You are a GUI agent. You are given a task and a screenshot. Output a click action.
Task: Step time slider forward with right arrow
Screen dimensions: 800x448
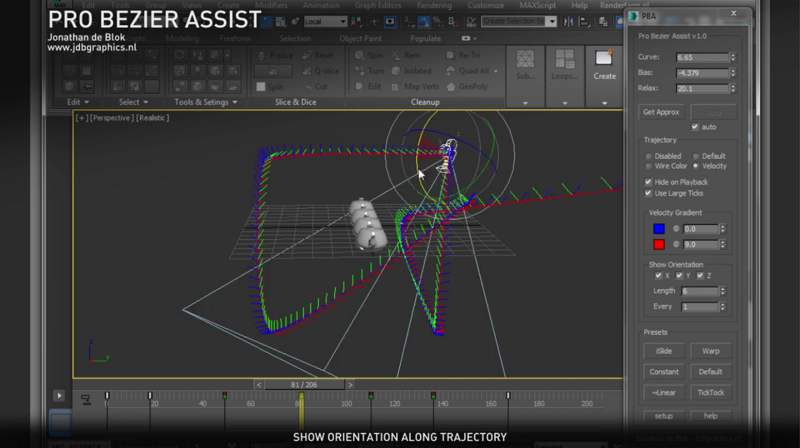pyautogui.click(x=350, y=385)
